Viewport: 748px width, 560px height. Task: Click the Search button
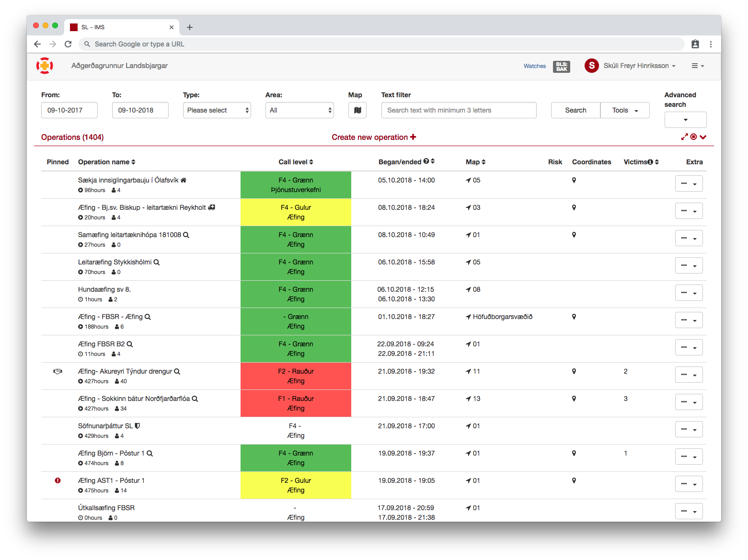[x=575, y=110]
